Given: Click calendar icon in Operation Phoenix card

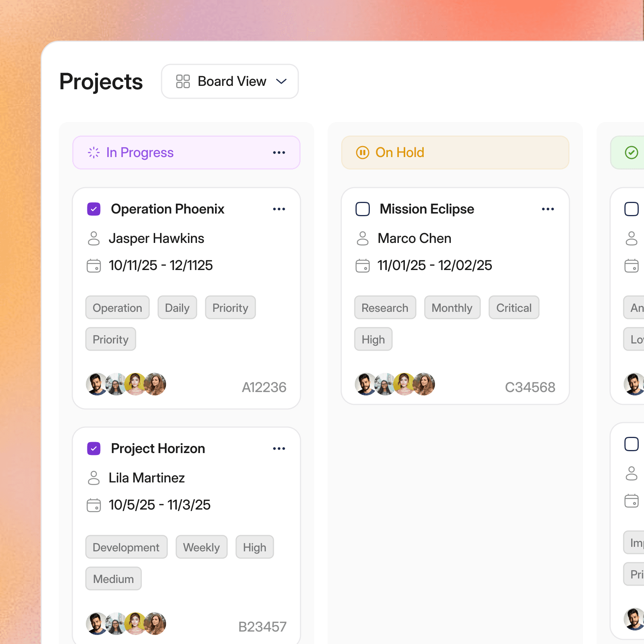Looking at the screenshot, I should tap(94, 266).
